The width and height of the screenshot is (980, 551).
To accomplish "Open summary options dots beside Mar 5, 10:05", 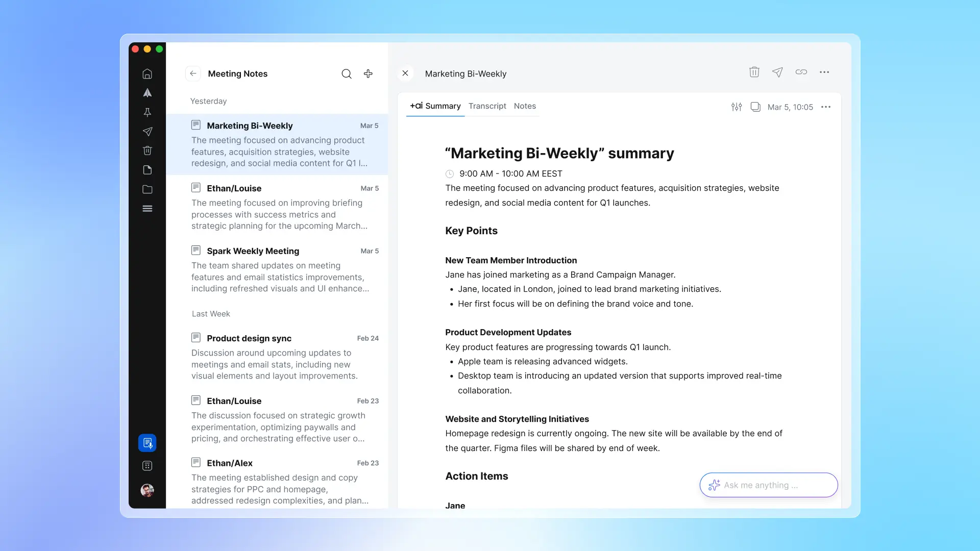I will [x=826, y=107].
